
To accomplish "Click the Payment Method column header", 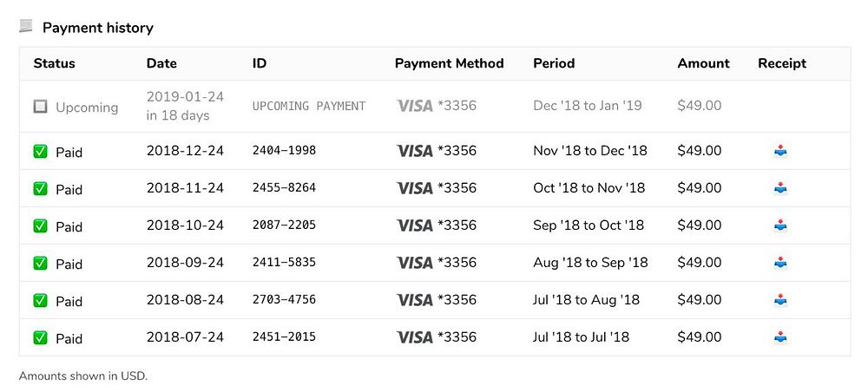I will coord(450,63).
